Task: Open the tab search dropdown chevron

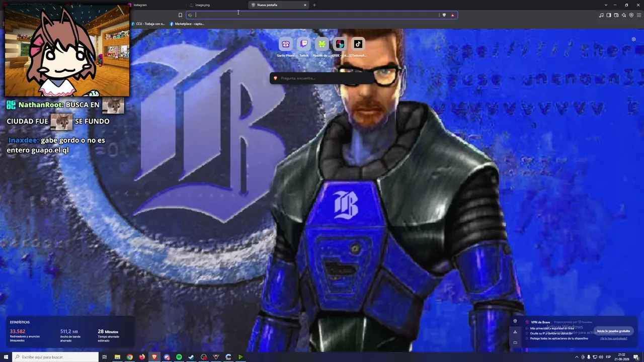Action: click(x=606, y=5)
